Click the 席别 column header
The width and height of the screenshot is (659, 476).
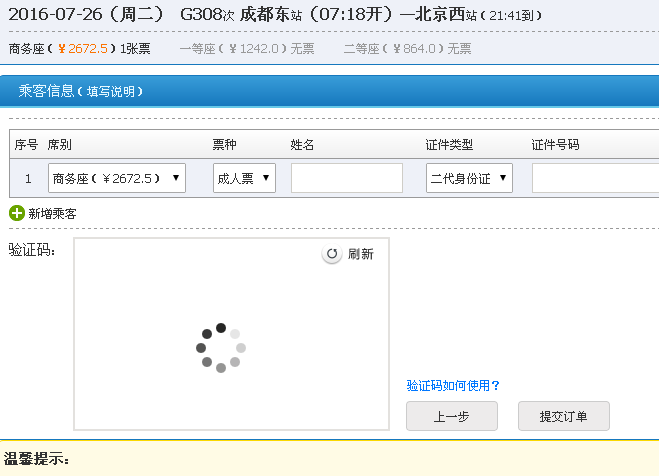coord(59,145)
